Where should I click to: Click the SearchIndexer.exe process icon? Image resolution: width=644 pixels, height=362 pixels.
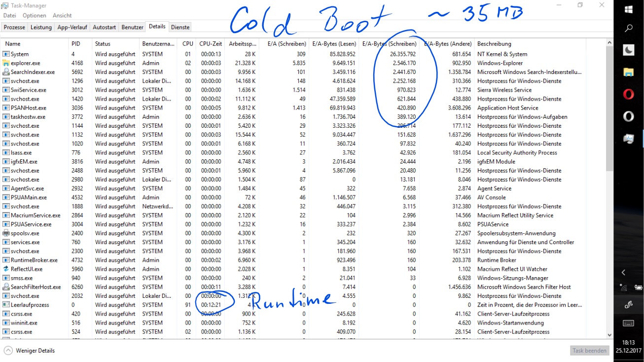click(x=6, y=72)
